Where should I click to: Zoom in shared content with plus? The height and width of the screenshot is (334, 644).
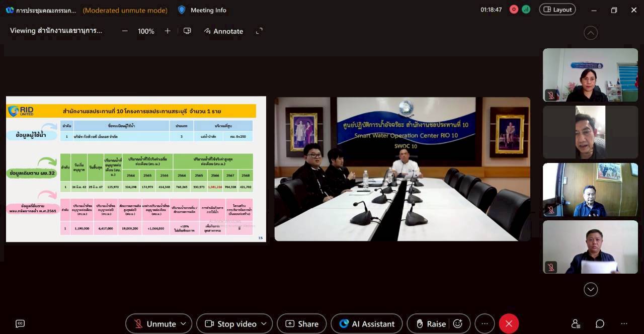coord(168,31)
